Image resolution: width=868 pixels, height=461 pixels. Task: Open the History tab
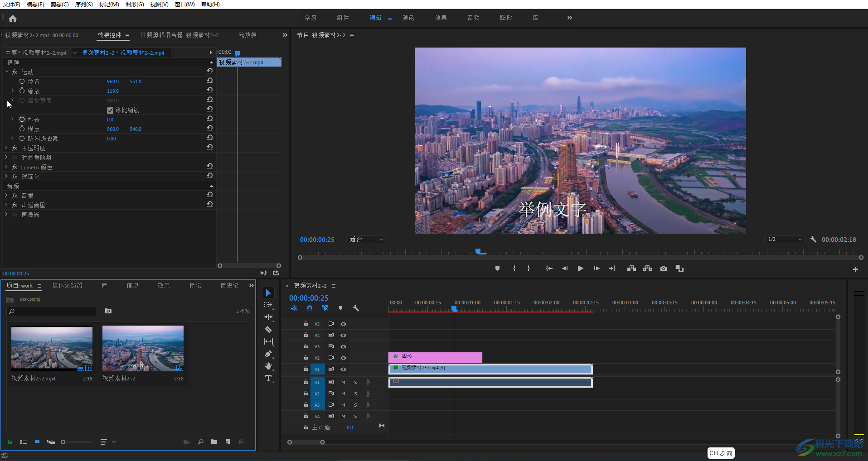[x=229, y=285]
